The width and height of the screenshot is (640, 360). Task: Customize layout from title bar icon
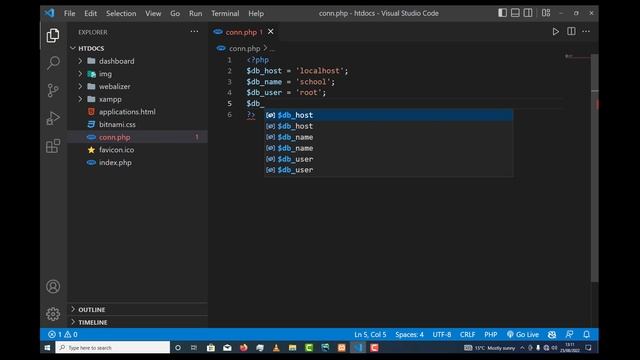[546, 13]
